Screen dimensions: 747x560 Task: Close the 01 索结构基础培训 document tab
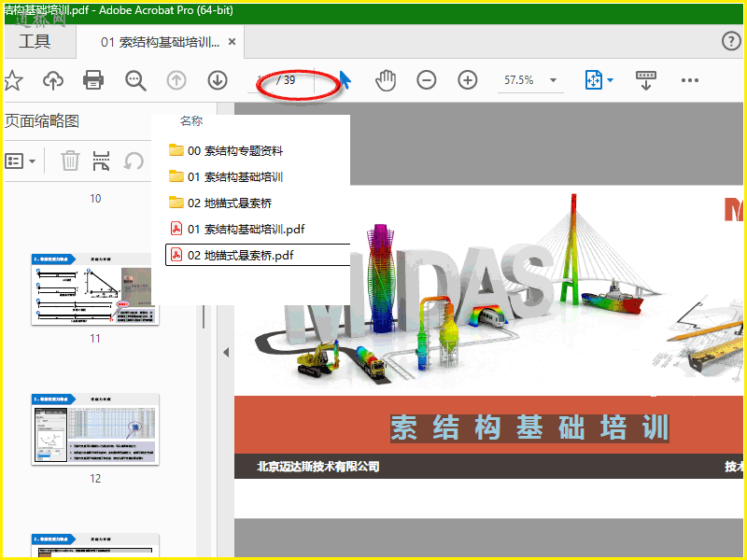click(232, 42)
